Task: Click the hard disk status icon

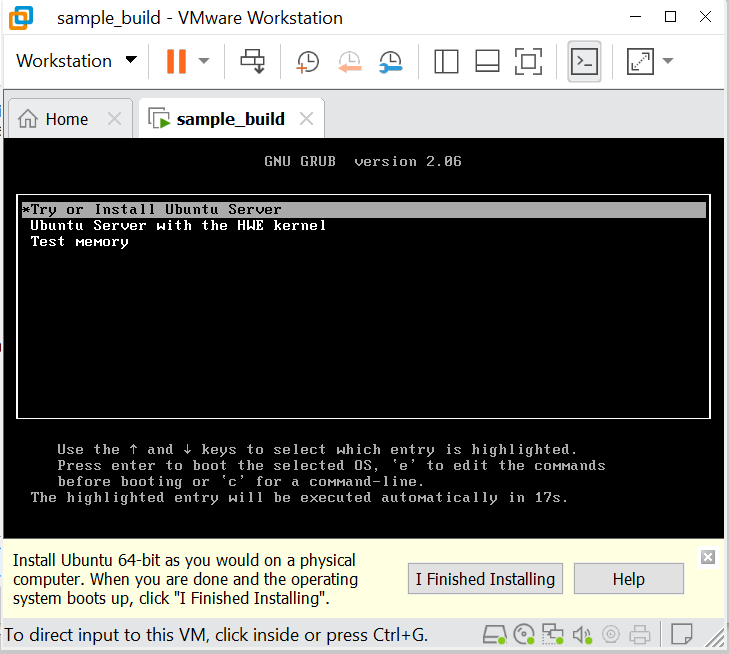Action: [x=494, y=634]
